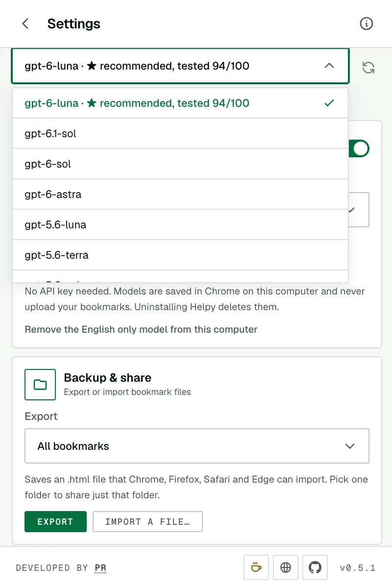392x588 pixels.
Task: Open the All bookmarks export dropdown
Action: pos(197,446)
